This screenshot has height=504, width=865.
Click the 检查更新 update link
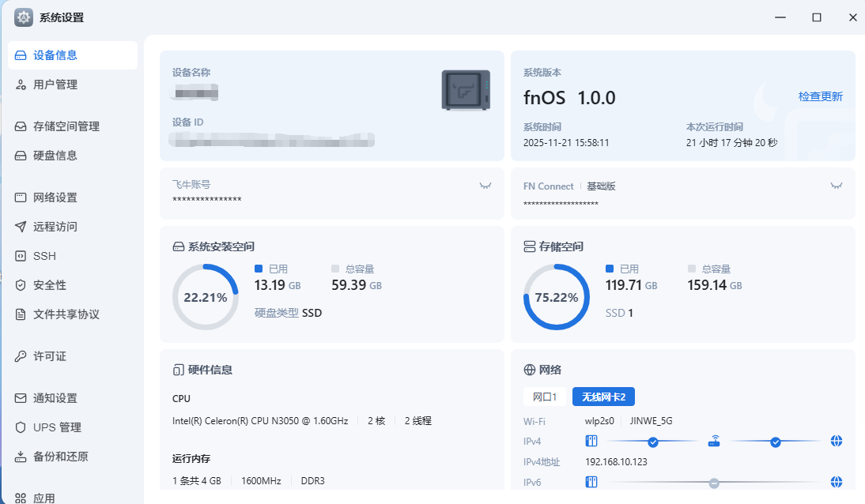(821, 95)
